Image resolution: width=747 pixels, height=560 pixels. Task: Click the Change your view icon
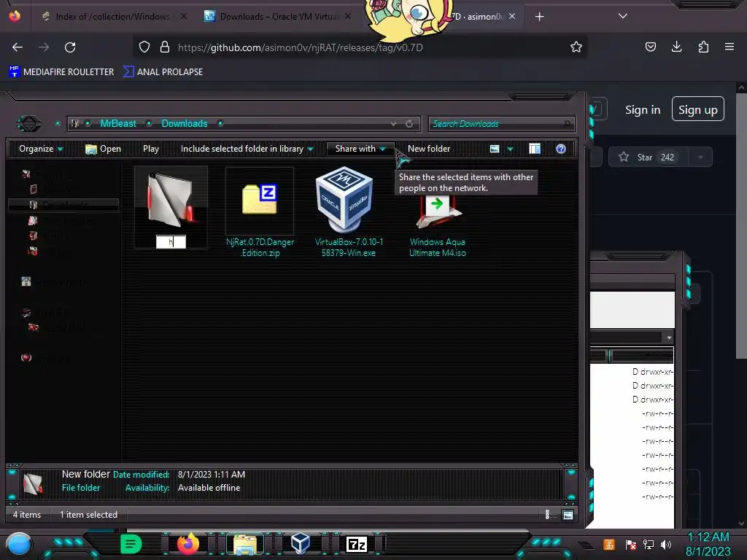tap(495, 149)
